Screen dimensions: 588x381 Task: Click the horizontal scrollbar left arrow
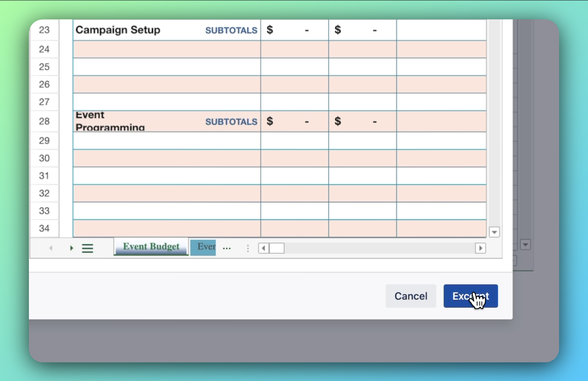[263, 248]
